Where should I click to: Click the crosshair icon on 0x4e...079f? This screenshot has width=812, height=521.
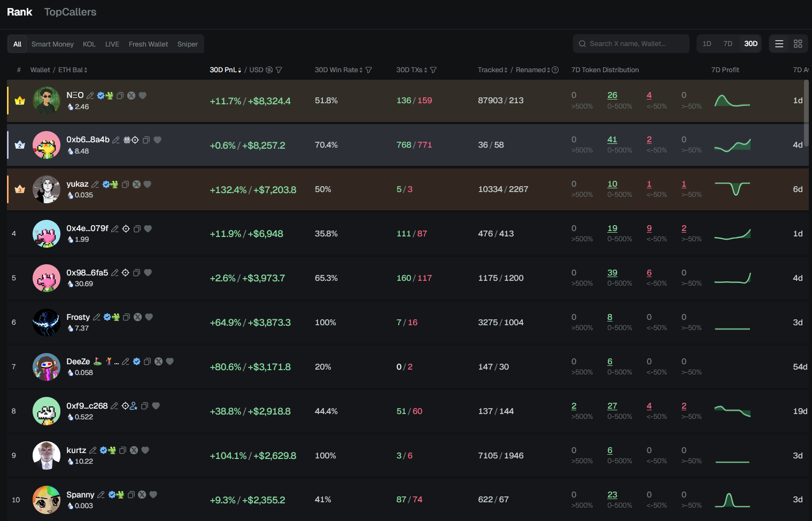pyautogui.click(x=126, y=229)
